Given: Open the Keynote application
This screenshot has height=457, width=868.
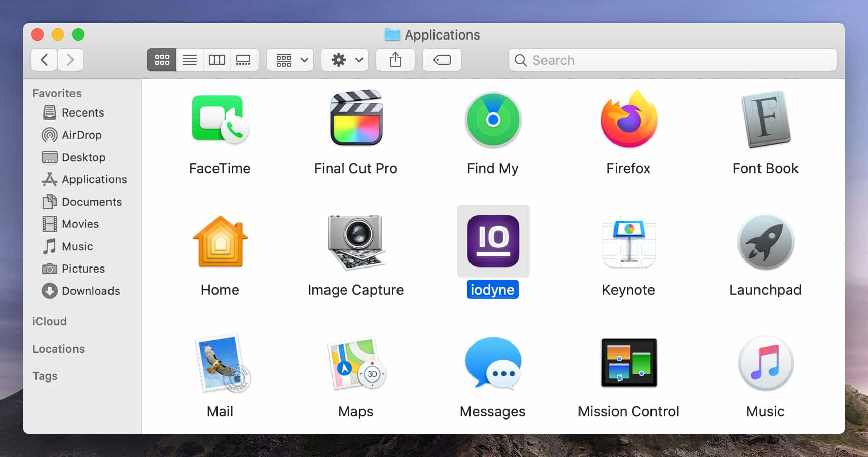Looking at the screenshot, I should click(x=629, y=241).
